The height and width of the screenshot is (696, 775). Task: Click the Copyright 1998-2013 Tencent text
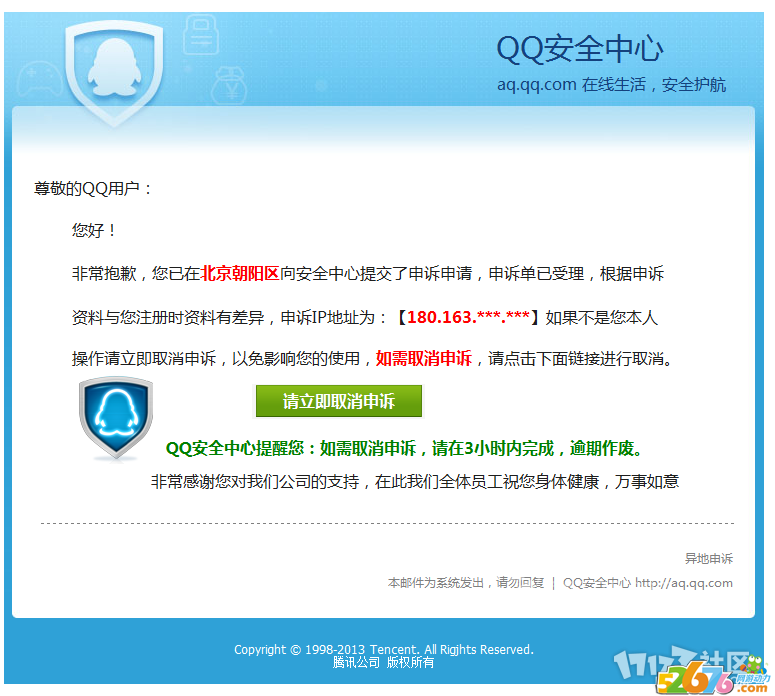pos(384,649)
